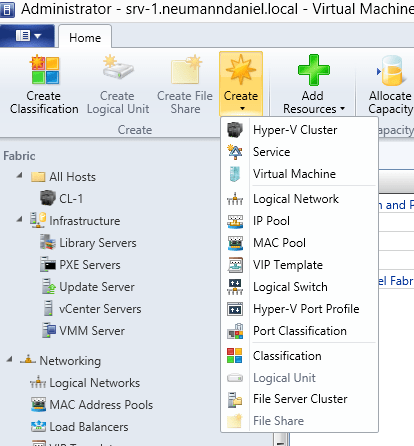Click the Allocate Capacity ribbon icon
This screenshot has width=414, height=446.
(x=392, y=70)
